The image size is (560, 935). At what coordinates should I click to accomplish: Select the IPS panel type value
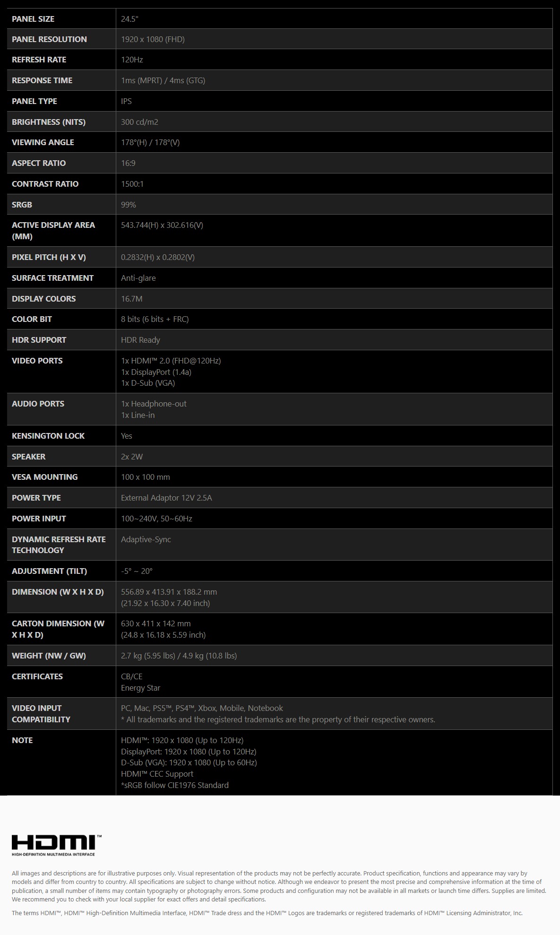126,101
